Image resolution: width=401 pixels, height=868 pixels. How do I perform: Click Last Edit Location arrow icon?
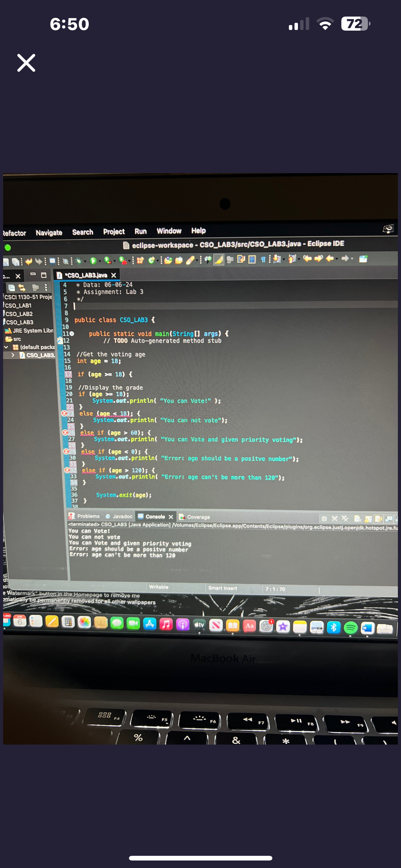[x=307, y=258]
